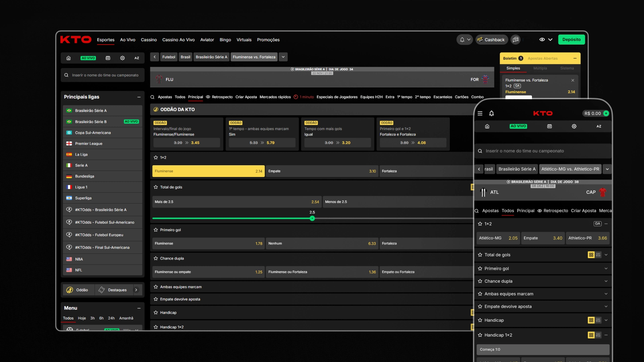
Task: Select Amanhã time filter in Menu
Action: click(126, 318)
